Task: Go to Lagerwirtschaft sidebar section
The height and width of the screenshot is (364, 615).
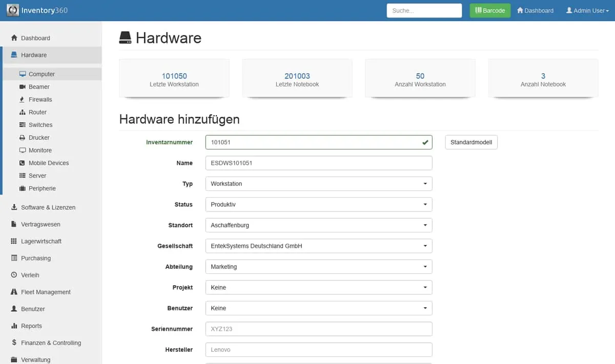Action: 41,241
